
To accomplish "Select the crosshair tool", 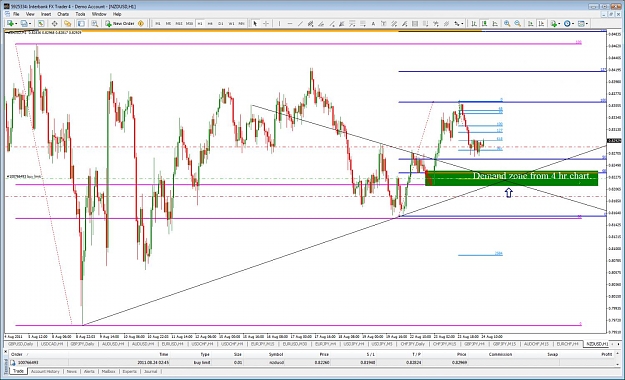I will pos(266,24).
